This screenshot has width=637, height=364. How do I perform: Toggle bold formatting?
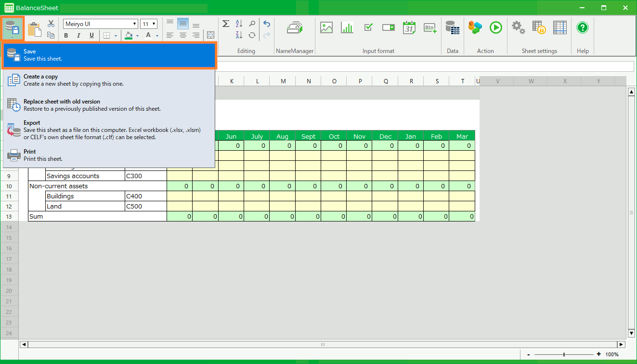[66, 36]
